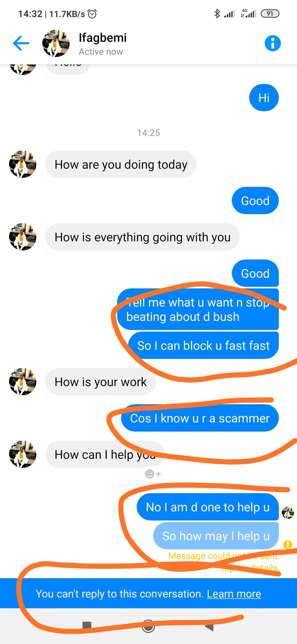297x644 pixels.
Task: Tap the alarm clock icon in status bar
Action: [92, 14]
